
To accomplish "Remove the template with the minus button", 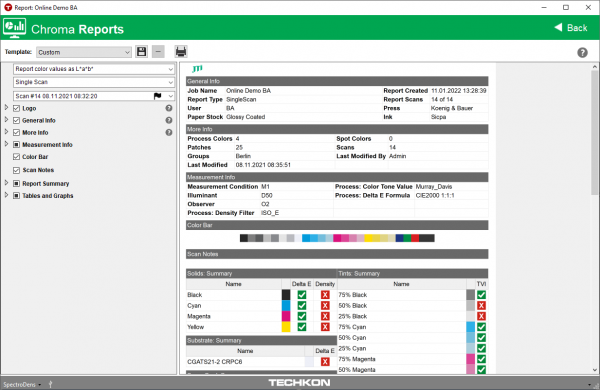I will tap(158, 52).
